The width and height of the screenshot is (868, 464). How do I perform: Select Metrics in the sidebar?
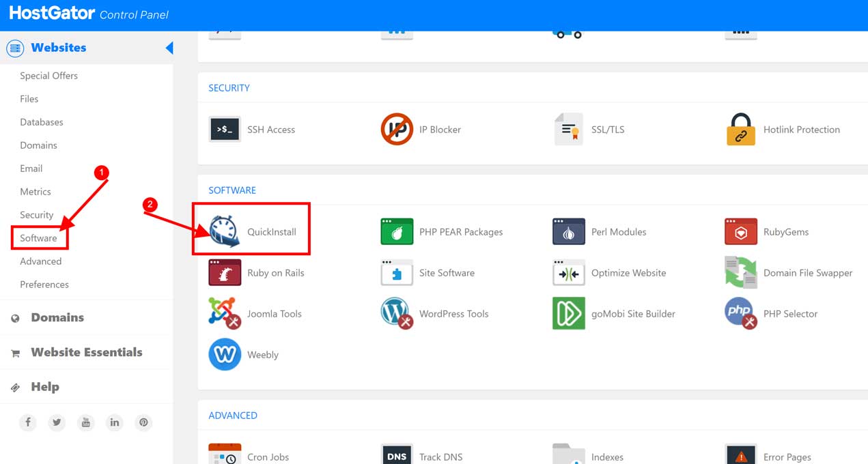(36, 192)
